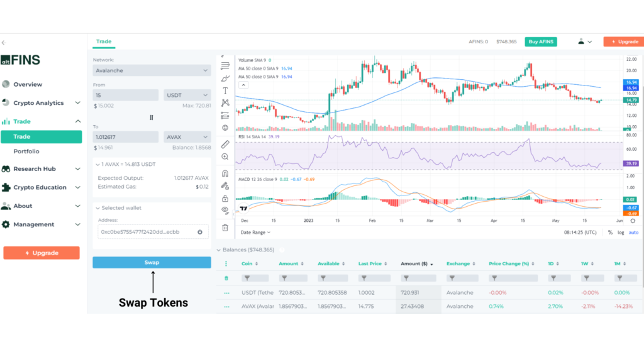Collapse the Balances section

[x=218, y=250]
